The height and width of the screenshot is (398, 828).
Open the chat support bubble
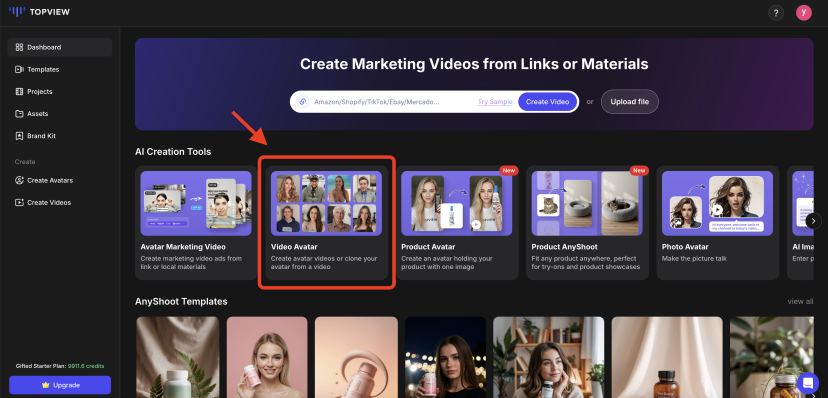click(807, 383)
